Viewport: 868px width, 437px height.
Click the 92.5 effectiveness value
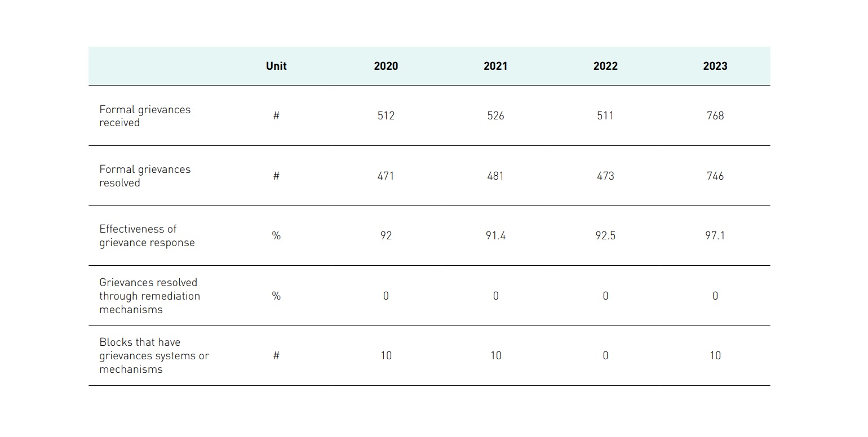coord(605,236)
